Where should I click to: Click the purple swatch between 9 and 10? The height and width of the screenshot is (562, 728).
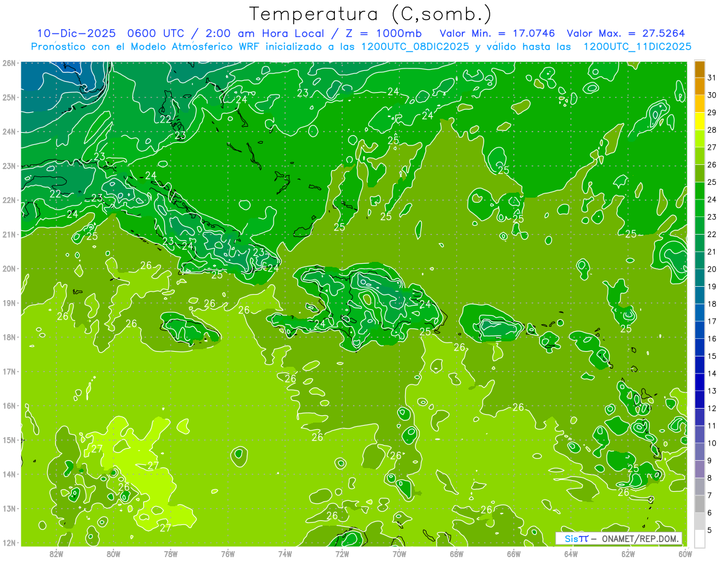(x=699, y=452)
